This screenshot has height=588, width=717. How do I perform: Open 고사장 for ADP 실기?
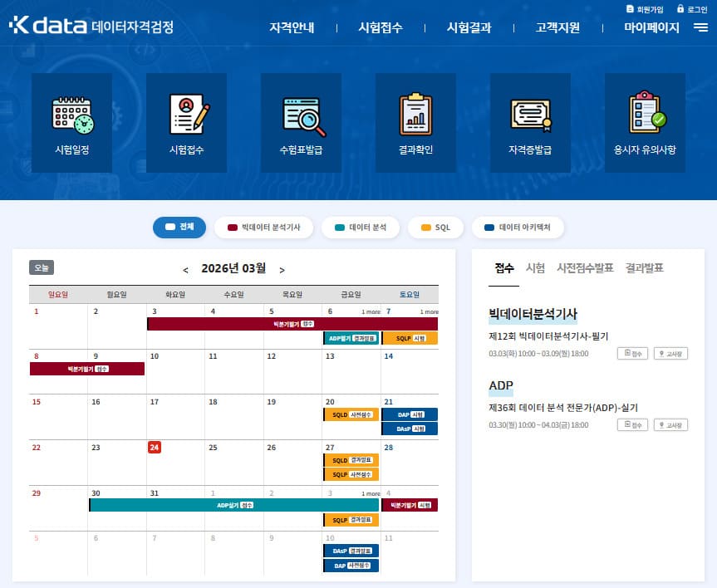670,424
